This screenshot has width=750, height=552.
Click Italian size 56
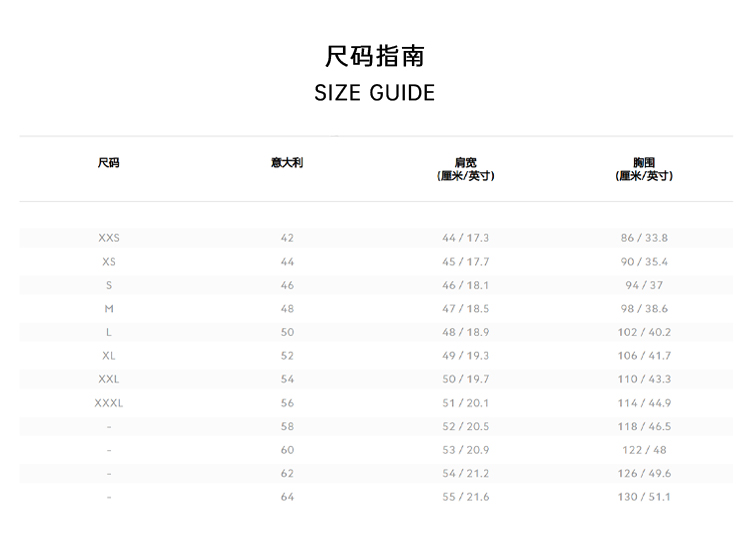[287, 403]
